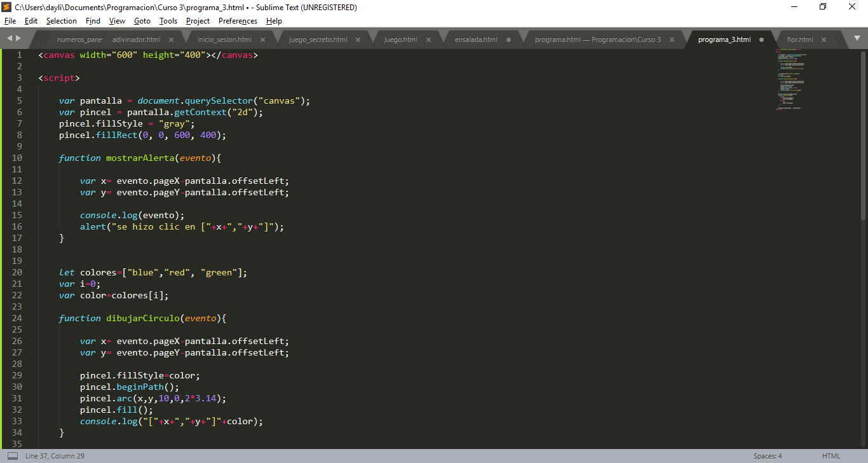Open the File menu
Image resolution: width=868 pixels, height=463 pixels.
10,21
